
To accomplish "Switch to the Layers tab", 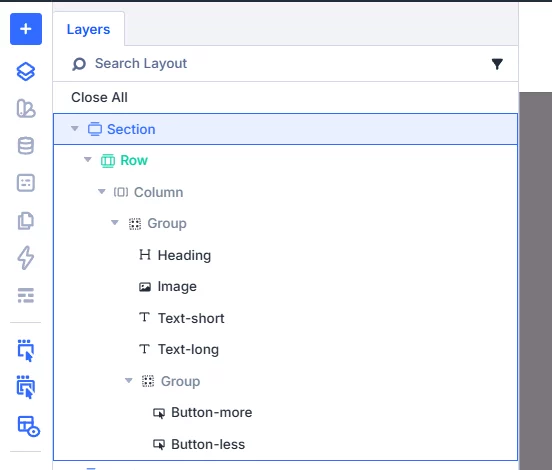I will coord(88,29).
